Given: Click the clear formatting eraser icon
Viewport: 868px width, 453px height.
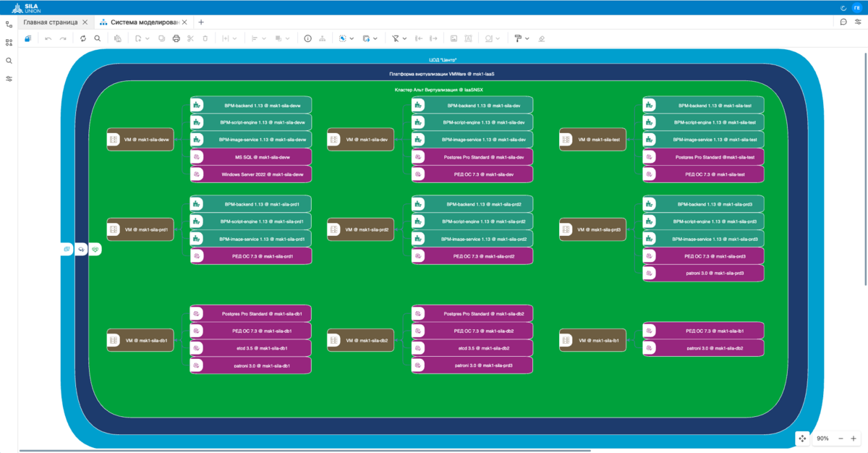Looking at the screenshot, I should click(542, 38).
